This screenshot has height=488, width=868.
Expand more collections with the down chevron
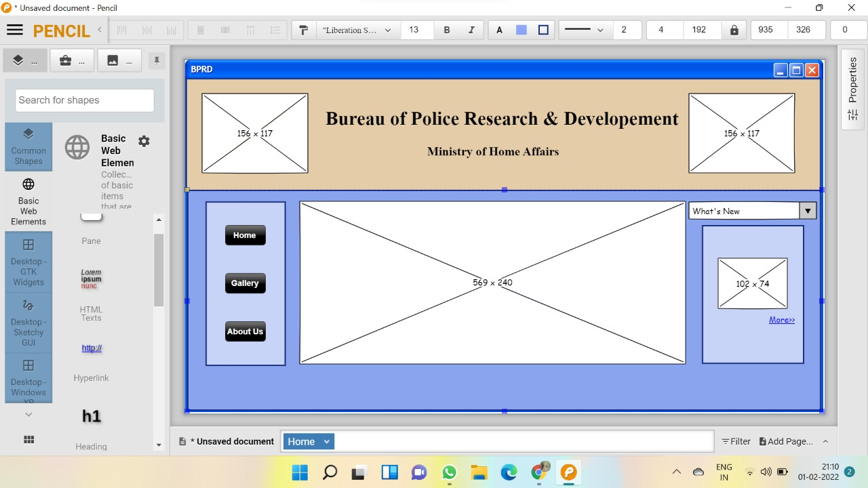(28, 414)
